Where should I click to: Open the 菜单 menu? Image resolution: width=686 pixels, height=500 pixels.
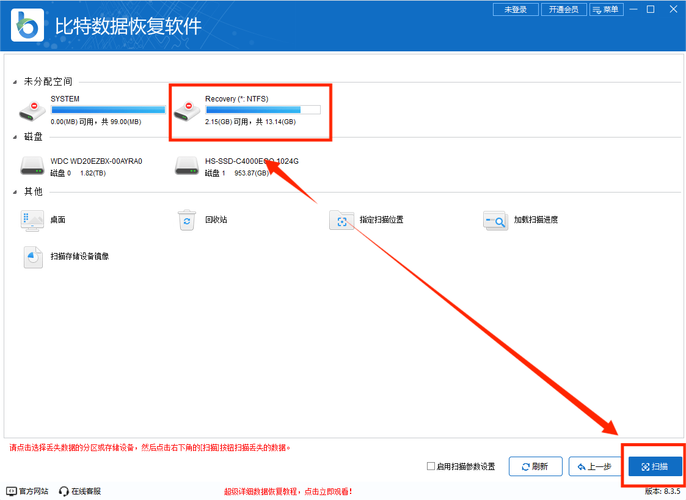coord(606,10)
